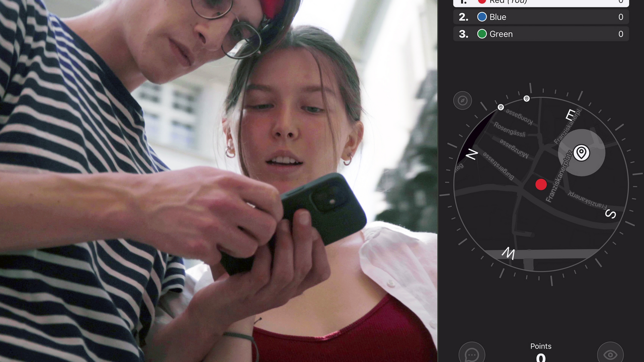The image size is (644, 362).
Task: Click the E compass direction marker
Action: pyautogui.click(x=570, y=116)
